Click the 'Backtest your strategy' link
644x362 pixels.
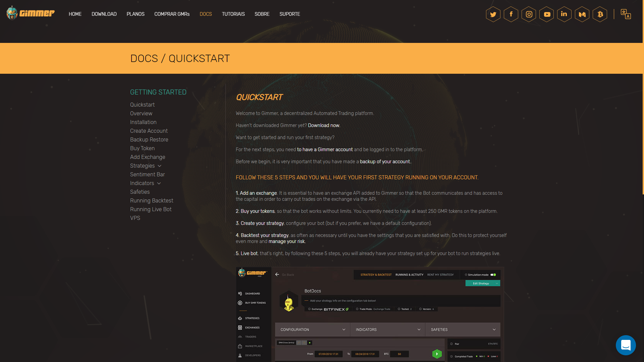pos(264,235)
